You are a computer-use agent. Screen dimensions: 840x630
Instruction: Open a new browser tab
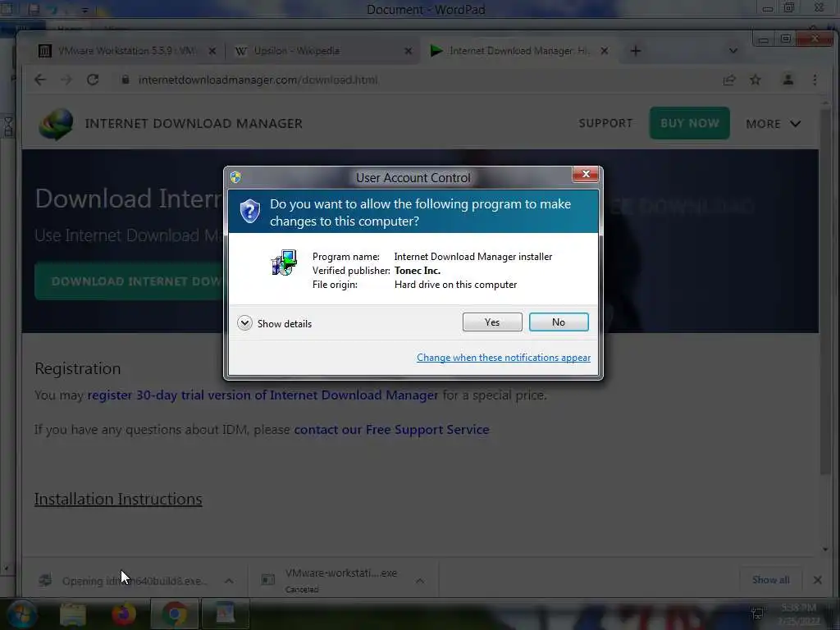pos(636,51)
